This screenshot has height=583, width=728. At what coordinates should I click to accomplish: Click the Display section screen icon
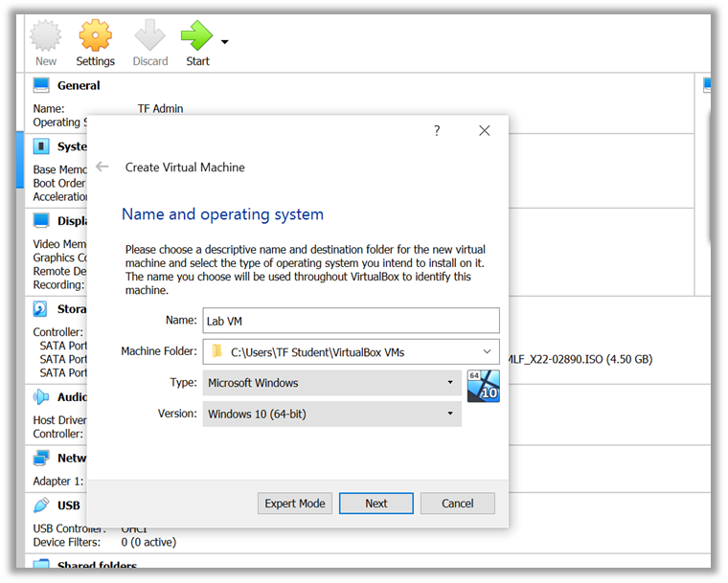(x=41, y=220)
